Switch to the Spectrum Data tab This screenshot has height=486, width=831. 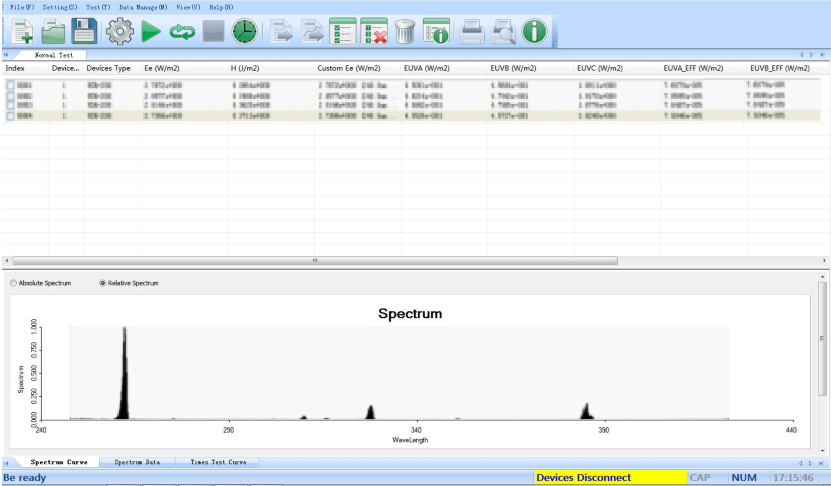(x=137, y=462)
